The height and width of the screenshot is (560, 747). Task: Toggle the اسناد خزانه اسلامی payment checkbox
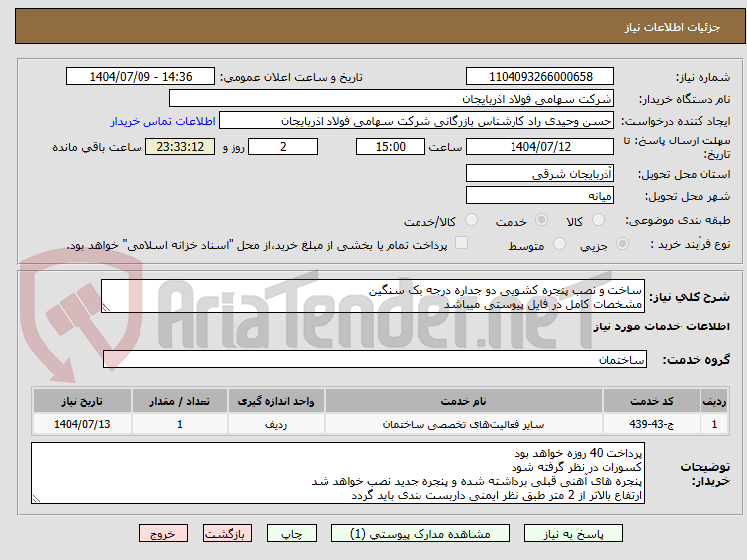tap(461, 243)
